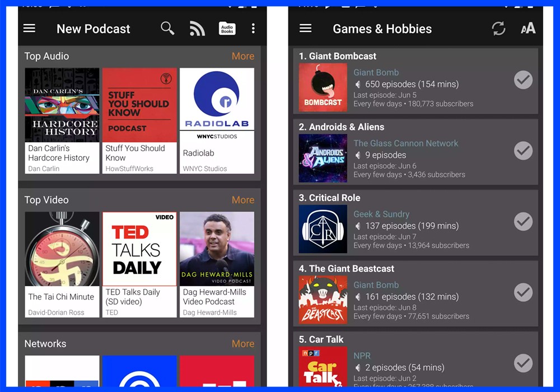This screenshot has width=560, height=392.
Task: Open Dag Heward-Mills Video Podcast artwork
Action: point(217,249)
